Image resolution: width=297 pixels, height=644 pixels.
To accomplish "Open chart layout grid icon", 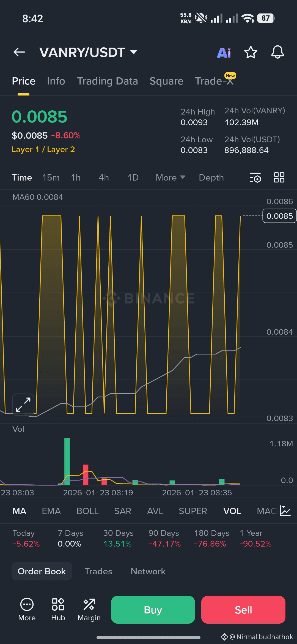I will (x=279, y=178).
